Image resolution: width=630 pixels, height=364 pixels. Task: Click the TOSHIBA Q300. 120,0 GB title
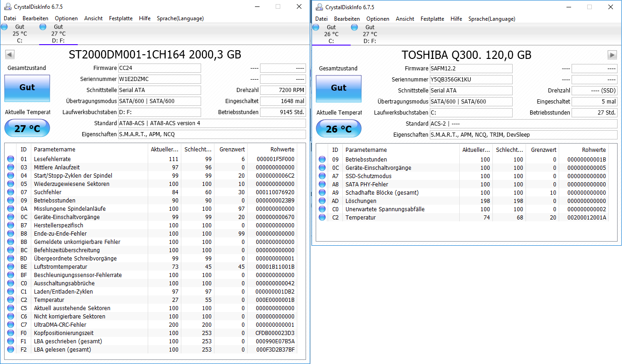(x=466, y=55)
